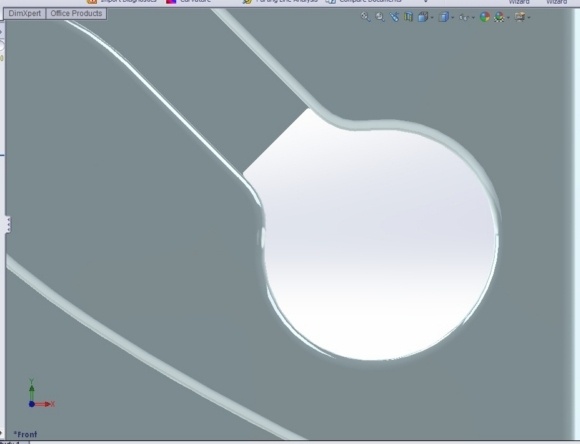Switch to the DimXpert tab

24,13
